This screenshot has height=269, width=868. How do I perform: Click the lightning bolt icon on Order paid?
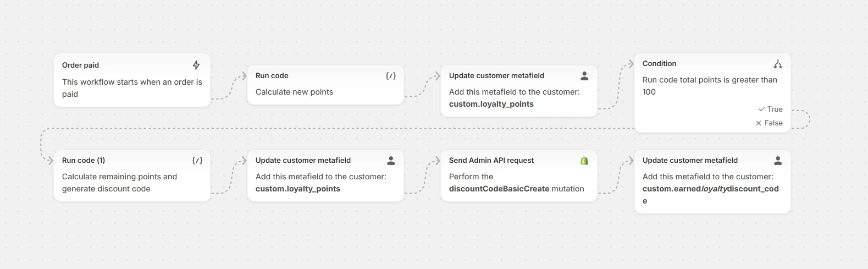click(x=196, y=65)
